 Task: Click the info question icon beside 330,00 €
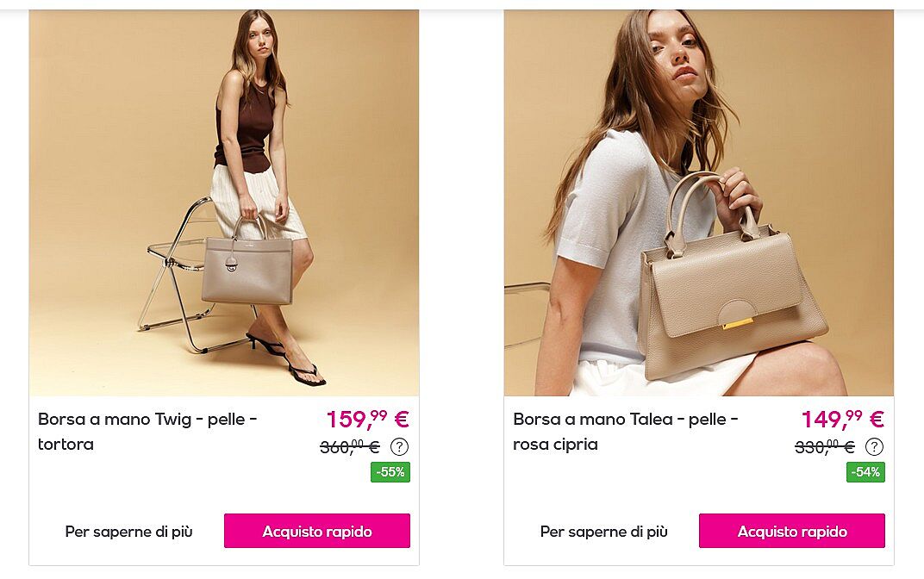click(875, 447)
